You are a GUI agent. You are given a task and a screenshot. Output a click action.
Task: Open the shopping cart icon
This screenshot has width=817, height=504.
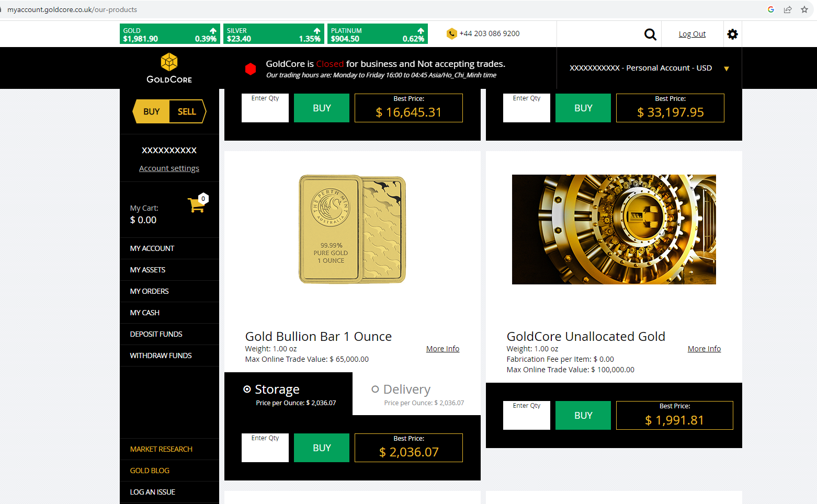pyautogui.click(x=198, y=203)
